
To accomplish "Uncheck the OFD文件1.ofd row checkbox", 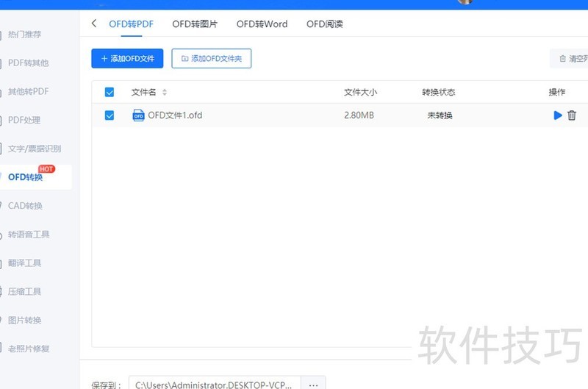I will [110, 115].
